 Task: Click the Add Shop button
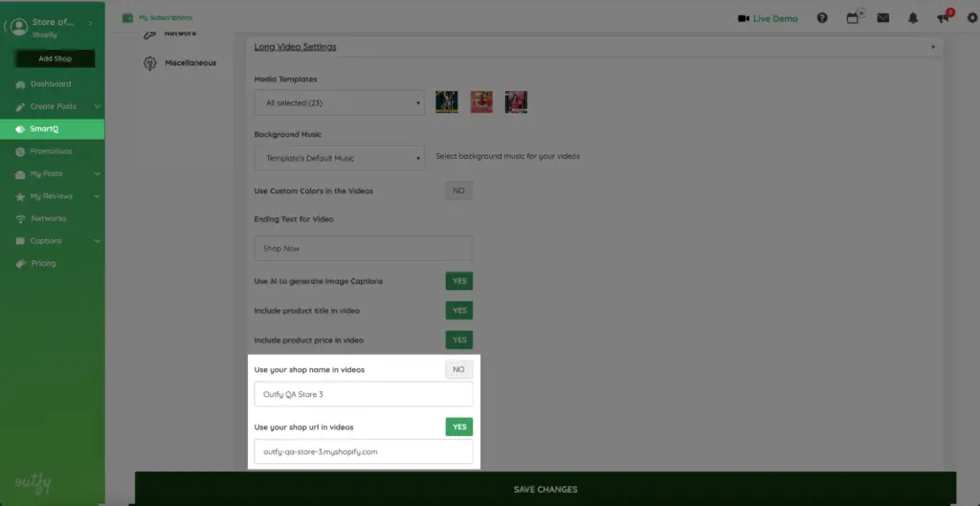pos(54,58)
